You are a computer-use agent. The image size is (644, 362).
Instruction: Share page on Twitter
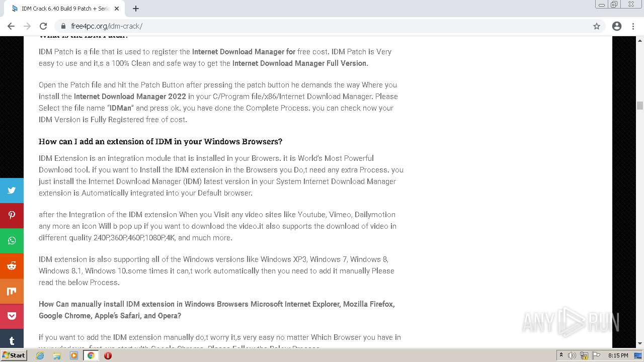(x=12, y=191)
